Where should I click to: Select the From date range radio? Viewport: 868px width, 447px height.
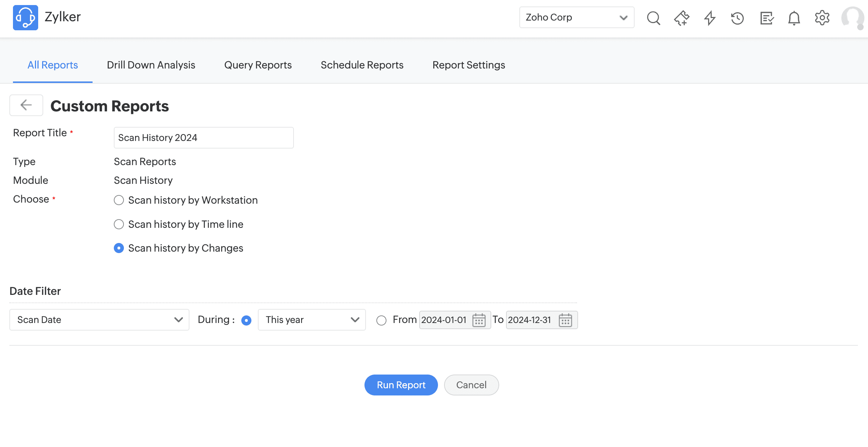click(x=381, y=320)
